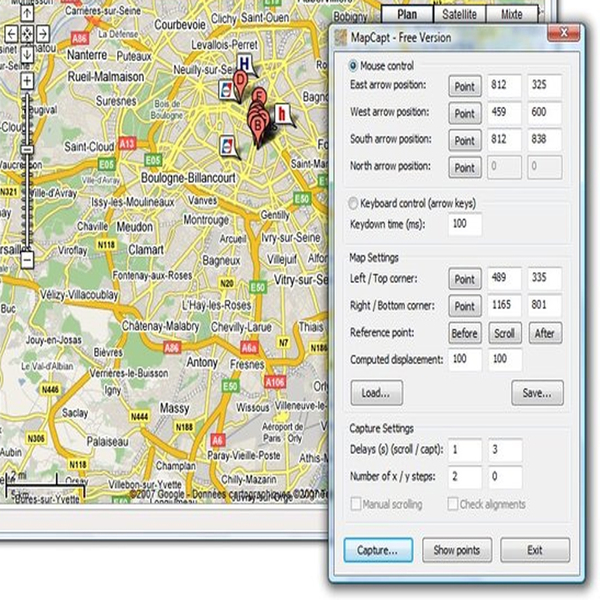Click the number of y steps field
The width and height of the screenshot is (600, 600).
click(x=505, y=477)
